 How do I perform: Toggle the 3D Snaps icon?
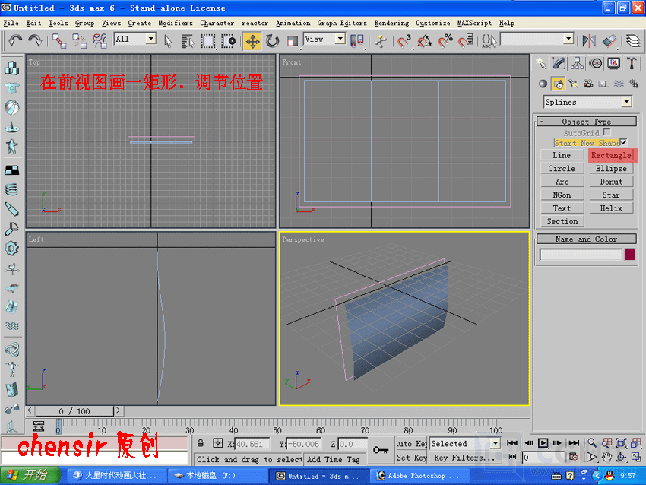tap(404, 41)
